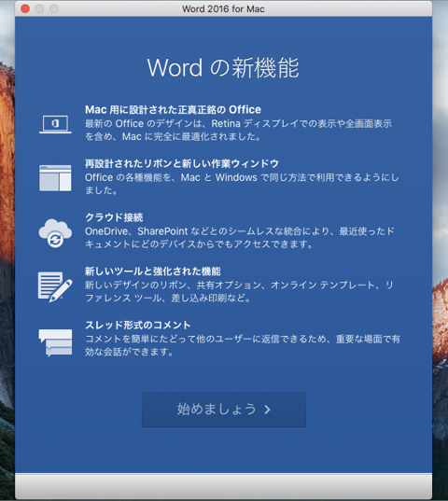The width and height of the screenshot is (448, 501).
Task: Click the 'クラウド接続' heading
Action: click(x=114, y=217)
